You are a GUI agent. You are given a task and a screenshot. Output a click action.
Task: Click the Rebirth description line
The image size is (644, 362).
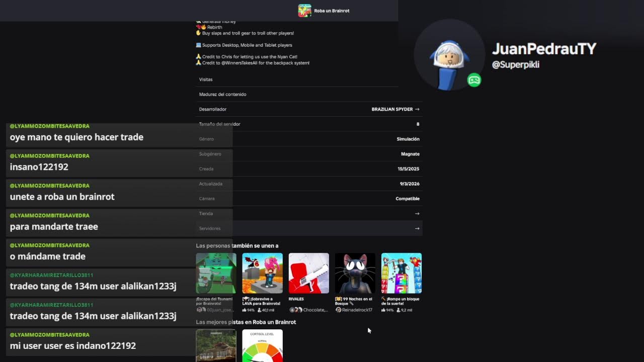tap(209, 27)
